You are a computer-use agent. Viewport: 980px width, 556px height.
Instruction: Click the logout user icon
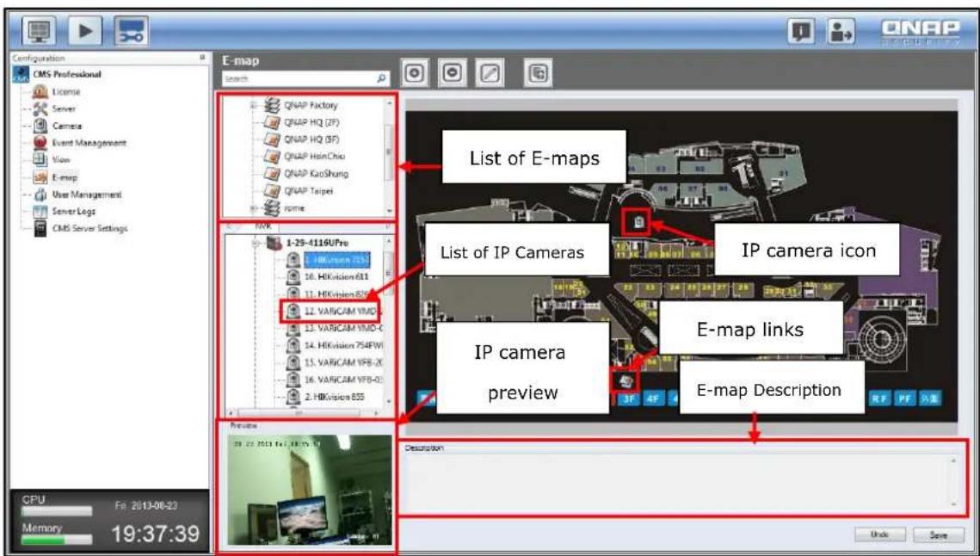(x=841, y=31)
